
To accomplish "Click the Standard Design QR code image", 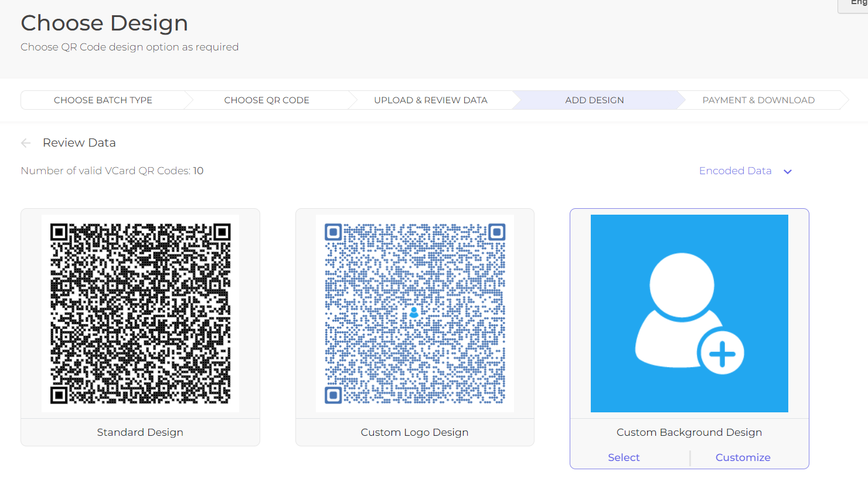I will pos(140,313).
